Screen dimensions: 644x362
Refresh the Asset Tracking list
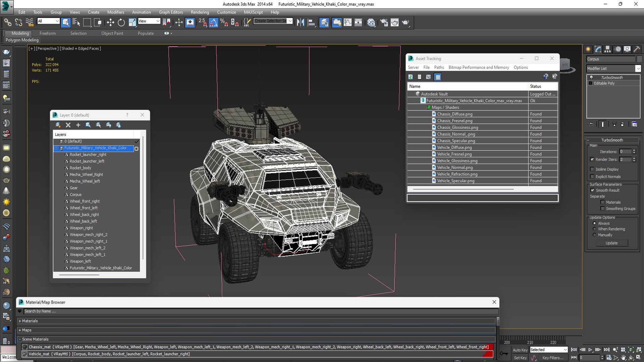click(411, 77)
